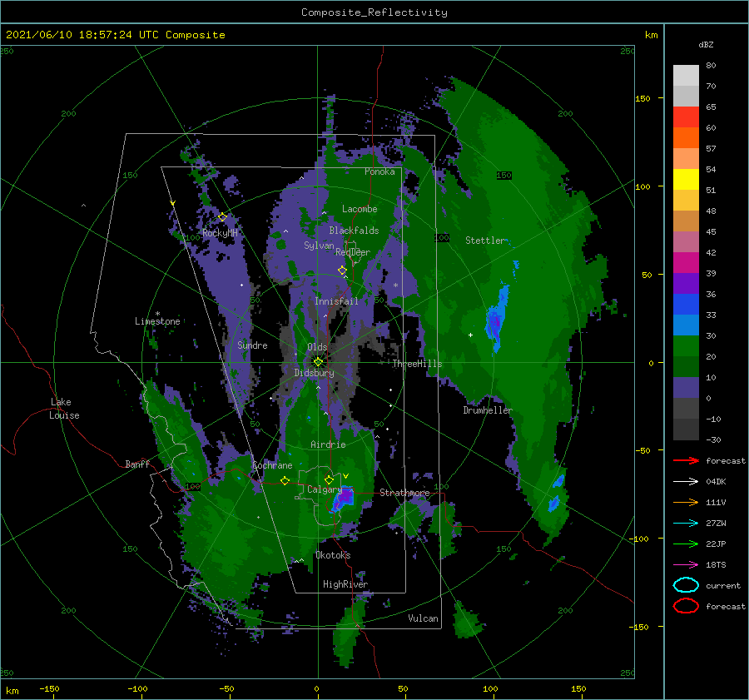This screenshot has width=749, height=700.
Task: Click the ThreeHills label
Action: (x=417, y=364)
